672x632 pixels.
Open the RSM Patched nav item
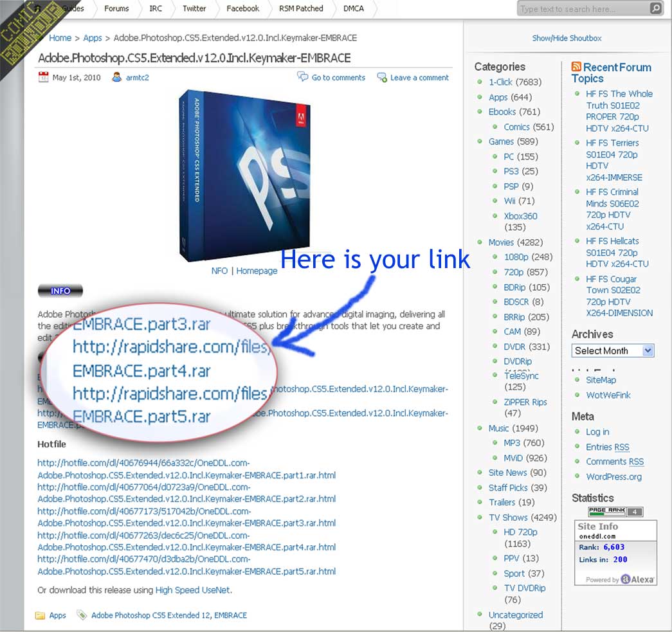coord(301,8)
